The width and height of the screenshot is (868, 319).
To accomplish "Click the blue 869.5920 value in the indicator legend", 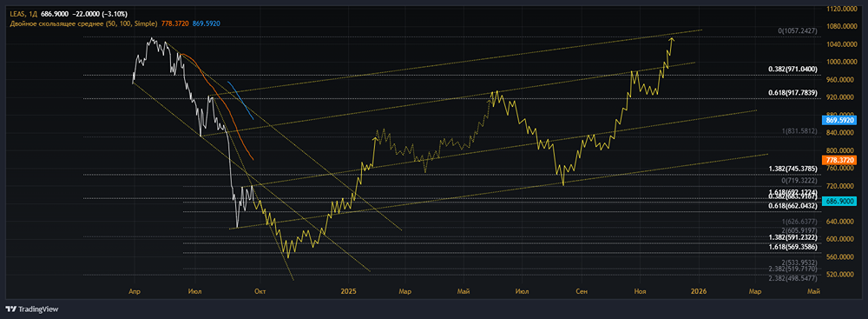I will coord(206,23).
